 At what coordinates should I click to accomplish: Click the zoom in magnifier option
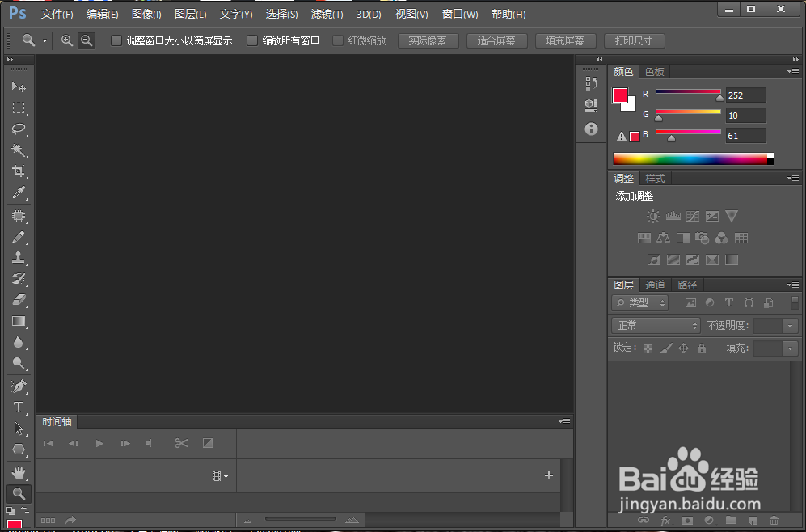[x=67, y=40]
